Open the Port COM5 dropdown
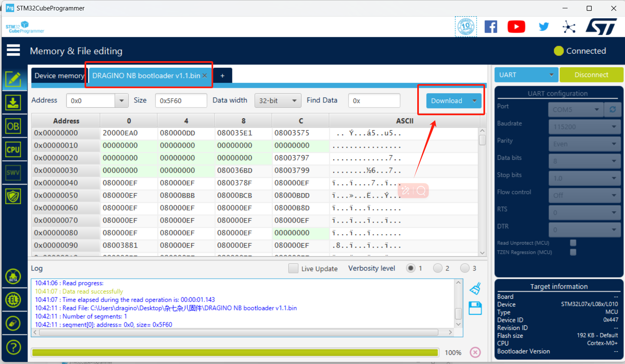Image resolution: width=625 pixels, height=364 pixels. pos(576,109)
